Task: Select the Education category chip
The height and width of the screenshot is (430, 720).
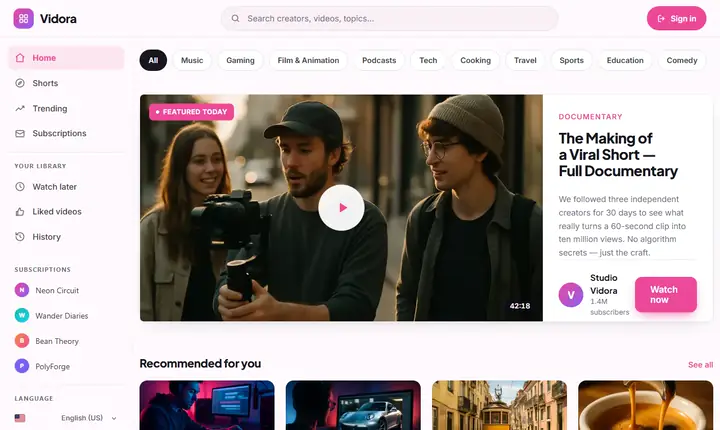Action: click(x=625, y=60)
